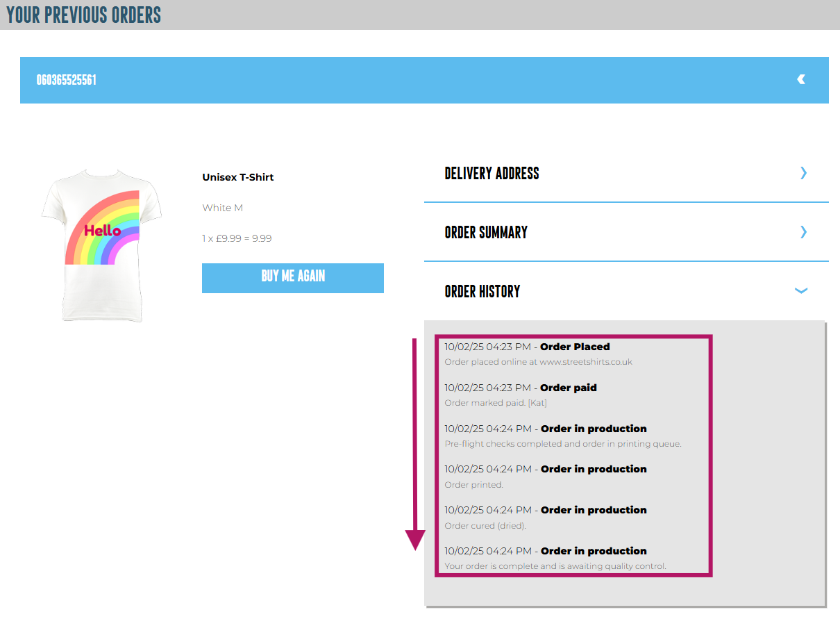
Task: Click the Buy Me Again button
Action: 292,277
